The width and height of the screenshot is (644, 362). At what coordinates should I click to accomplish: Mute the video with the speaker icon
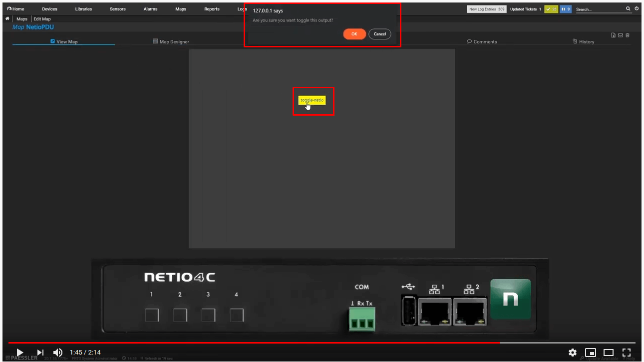click(x=58, y=353)
